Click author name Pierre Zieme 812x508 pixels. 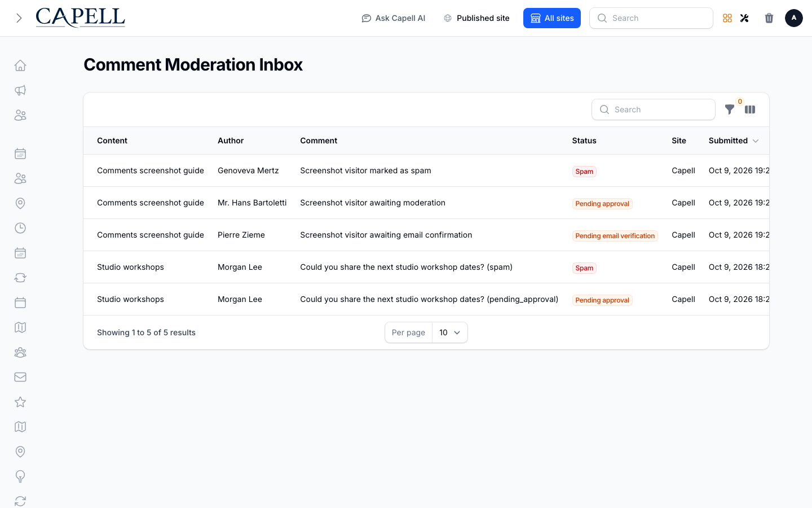(x=241, y=235)
